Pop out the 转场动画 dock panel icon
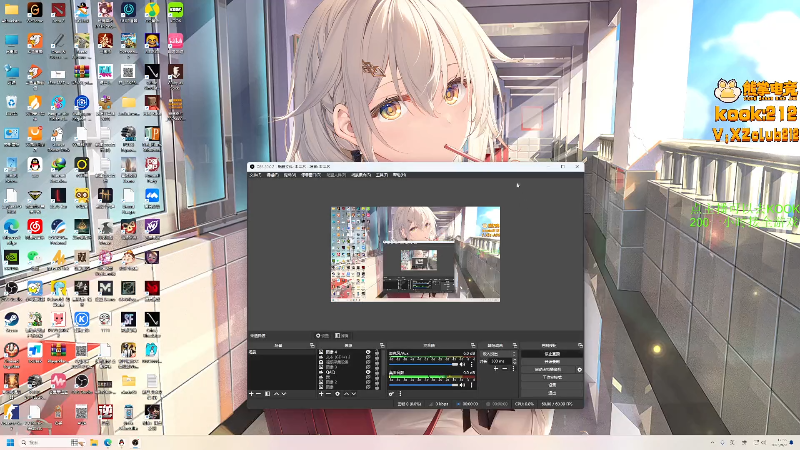 pos(515,345)
